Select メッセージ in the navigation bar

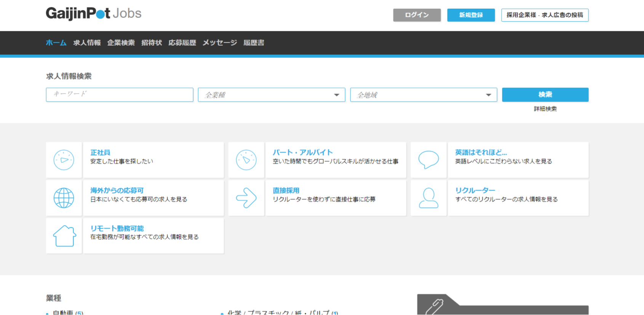(x=220, y=43)
